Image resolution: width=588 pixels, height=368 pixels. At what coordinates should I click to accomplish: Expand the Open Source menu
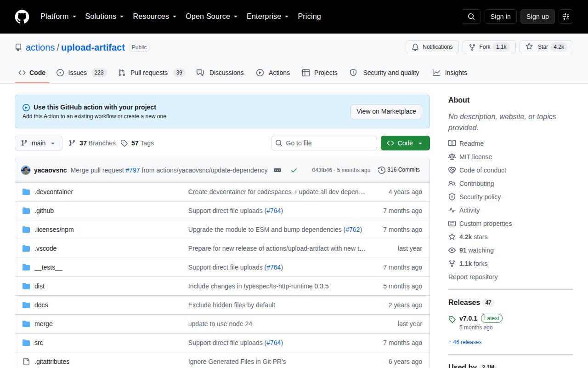click(212, 17)
